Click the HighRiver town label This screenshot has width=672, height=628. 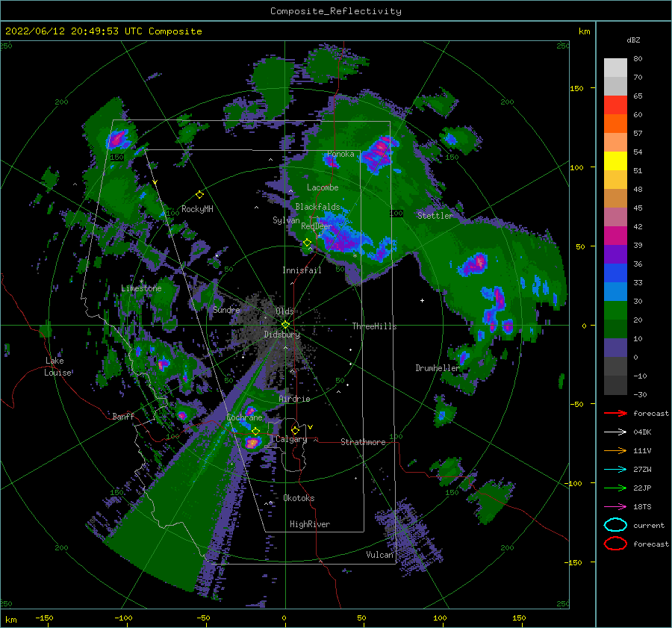[310, 524]
